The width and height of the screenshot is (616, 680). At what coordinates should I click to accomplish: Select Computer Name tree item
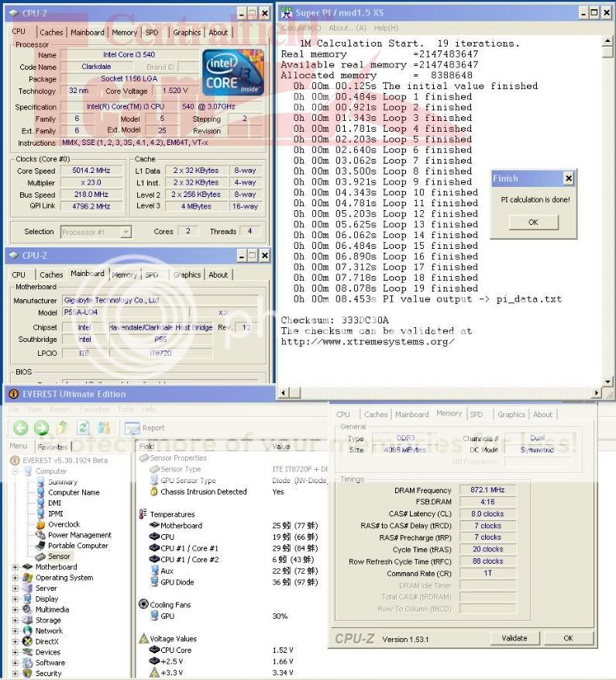coord(74,492)
